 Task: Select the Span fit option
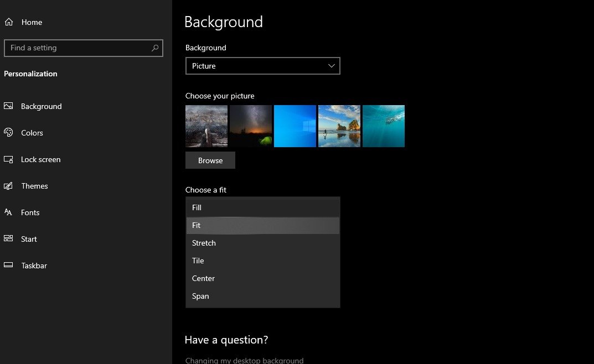262,297
